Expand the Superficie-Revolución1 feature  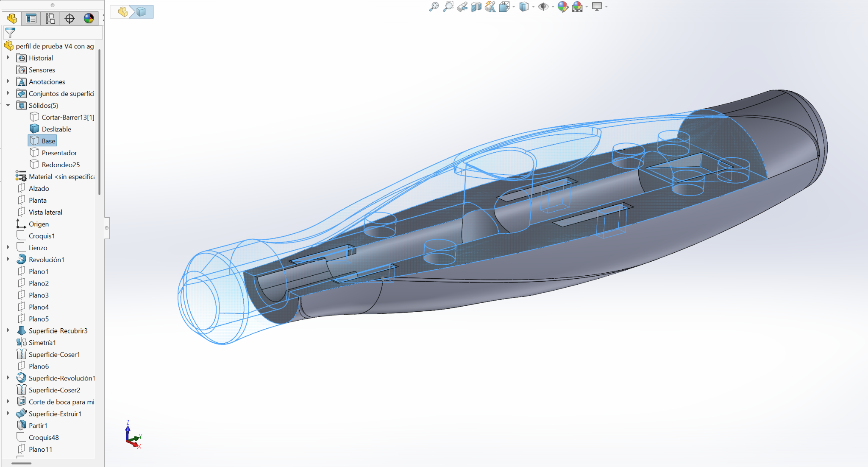pos(8,378)
